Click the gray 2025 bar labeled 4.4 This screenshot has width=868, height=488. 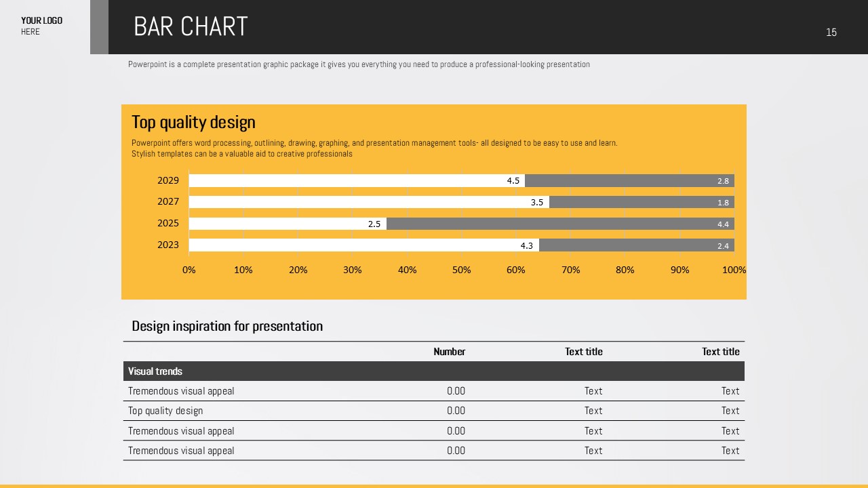tap(559, 224)
